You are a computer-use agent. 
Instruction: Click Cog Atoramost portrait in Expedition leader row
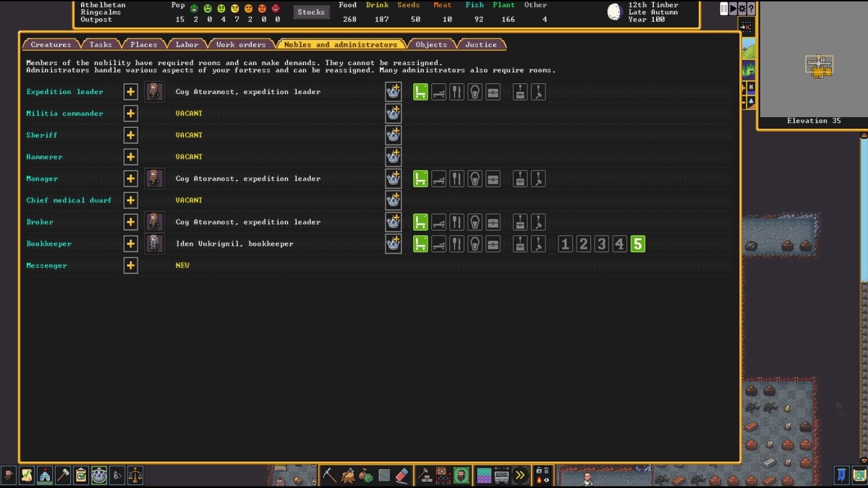(x=154, y=92)
